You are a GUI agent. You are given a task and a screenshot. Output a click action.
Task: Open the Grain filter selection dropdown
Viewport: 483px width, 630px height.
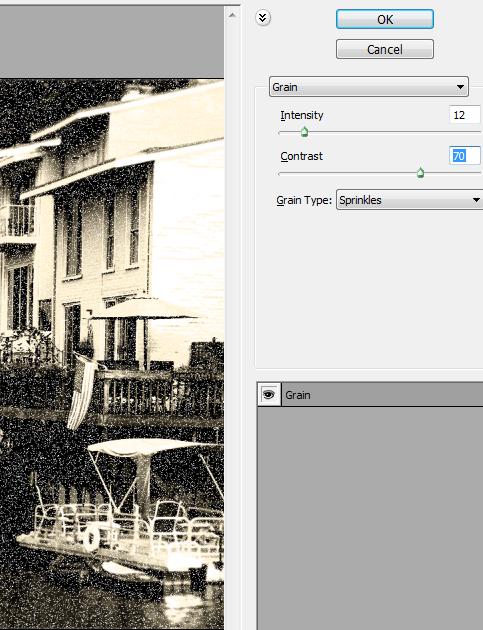[368, 87]
